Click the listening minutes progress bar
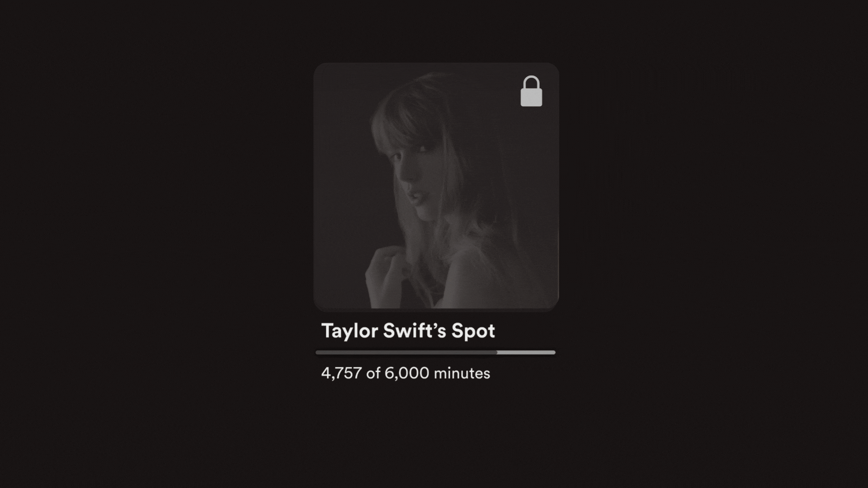The image size is (868, 488). [435, 352]
